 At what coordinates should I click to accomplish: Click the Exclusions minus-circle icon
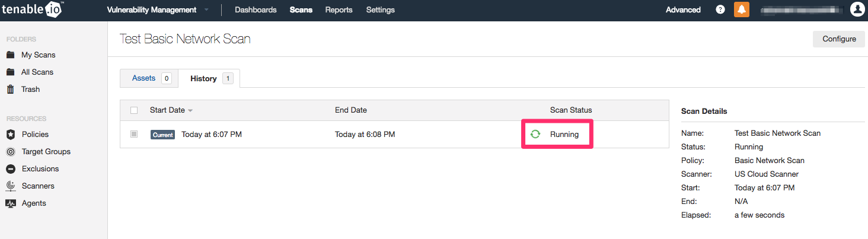[x=10, y=169]
